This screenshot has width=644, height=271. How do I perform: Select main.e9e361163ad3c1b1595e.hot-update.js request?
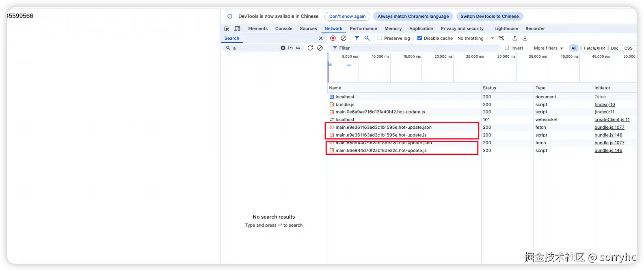pyautogui.click(x=482, y=135)
